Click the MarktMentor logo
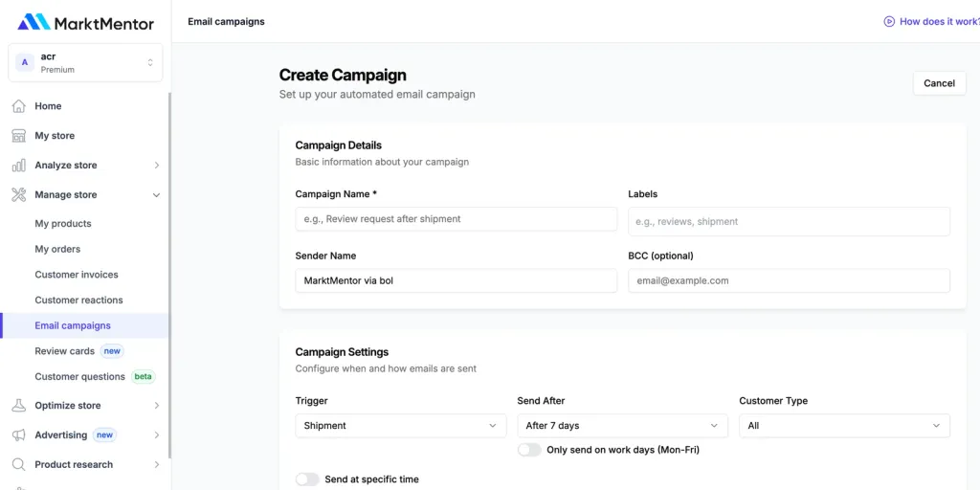 pyautogui.click(x=85, y=23)
